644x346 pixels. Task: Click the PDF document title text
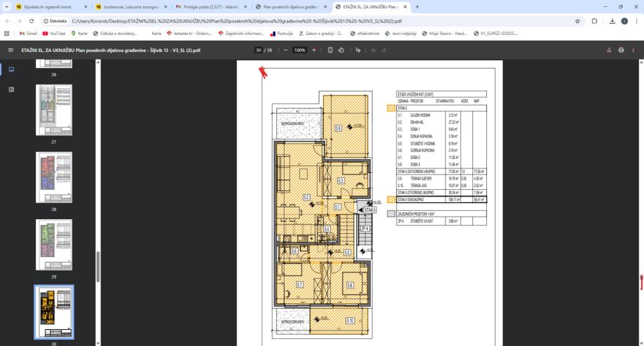[x=111, y=50]
